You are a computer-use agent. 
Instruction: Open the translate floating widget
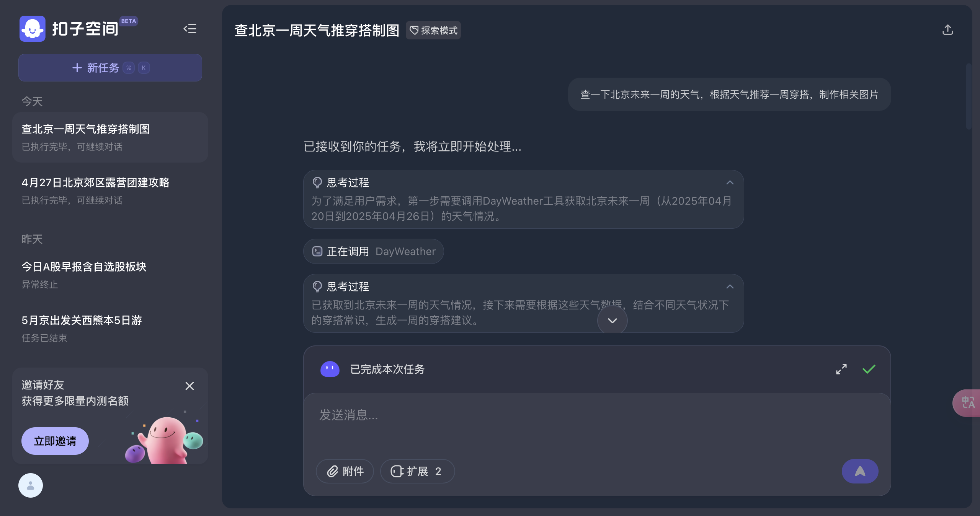pos(967,402)
